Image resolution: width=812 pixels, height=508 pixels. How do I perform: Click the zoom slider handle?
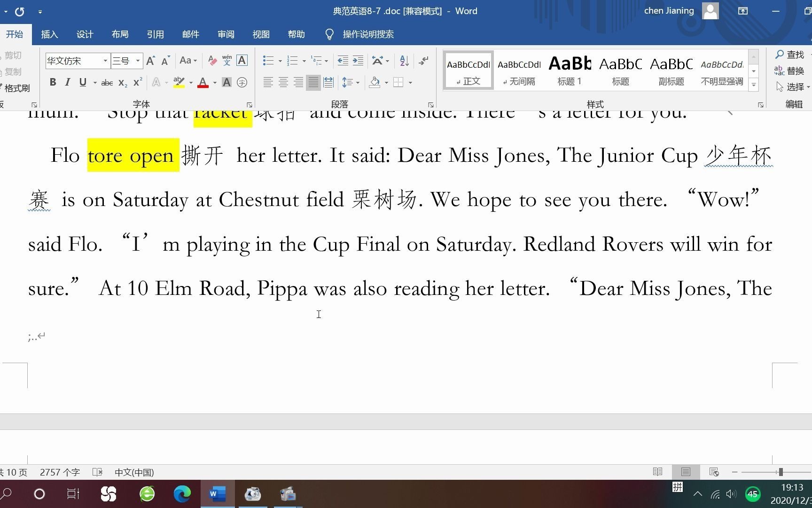point(781,472)
